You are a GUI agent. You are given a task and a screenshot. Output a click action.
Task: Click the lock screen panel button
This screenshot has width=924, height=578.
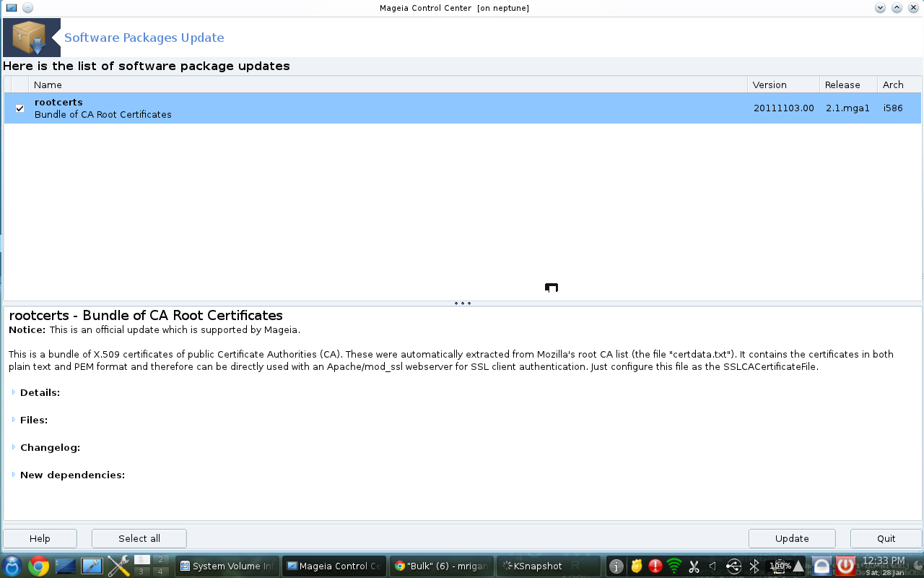pyautogui.click(x=821, y=566)
